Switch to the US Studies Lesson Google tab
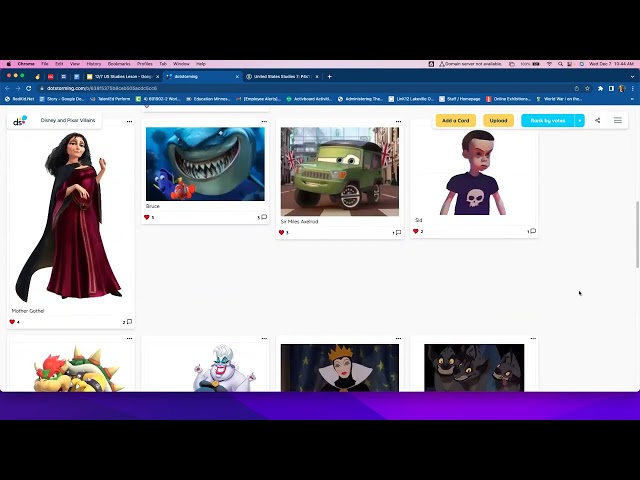640x480 pixels. pyautogui.click(x=123, y=76)
